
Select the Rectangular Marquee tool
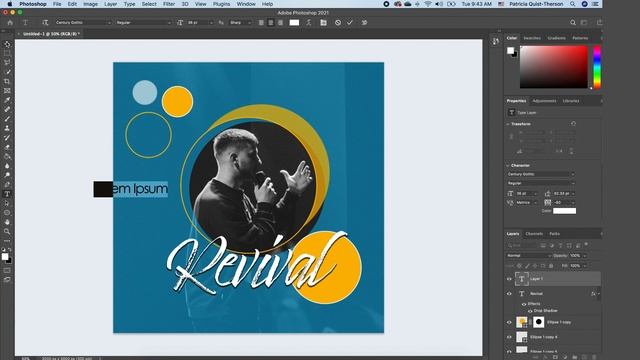point(7,53)
